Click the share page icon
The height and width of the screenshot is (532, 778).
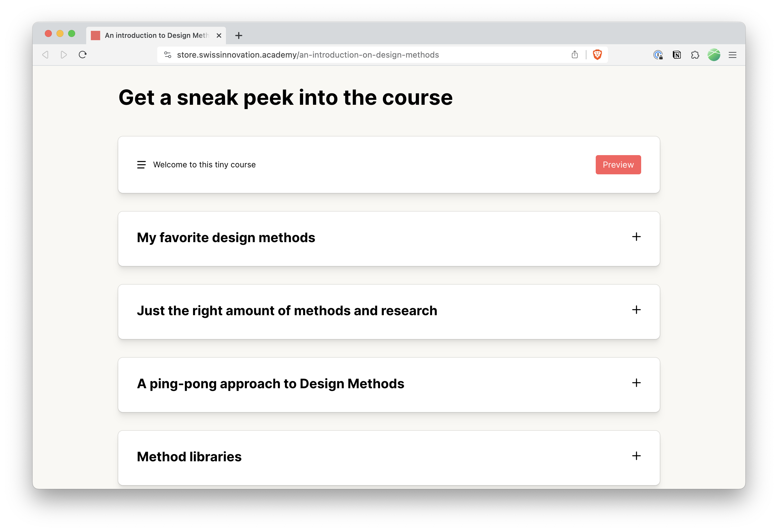[x=575, y=54]
